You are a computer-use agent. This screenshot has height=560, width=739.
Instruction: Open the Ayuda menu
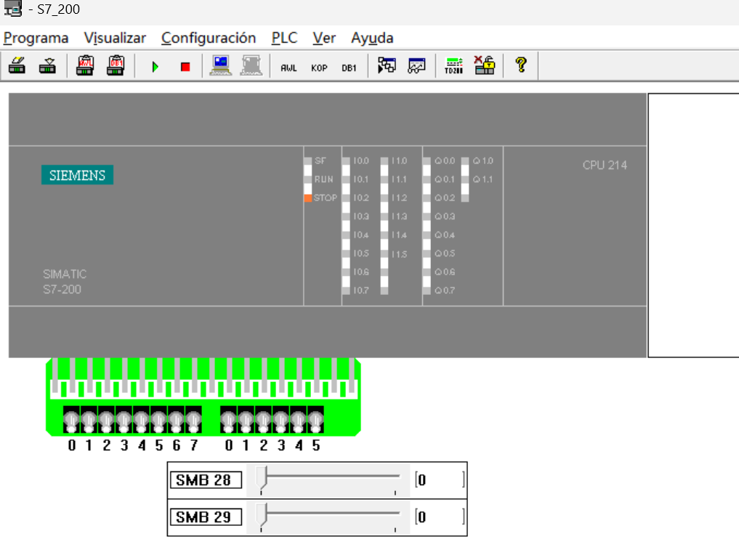pos(372,38)
